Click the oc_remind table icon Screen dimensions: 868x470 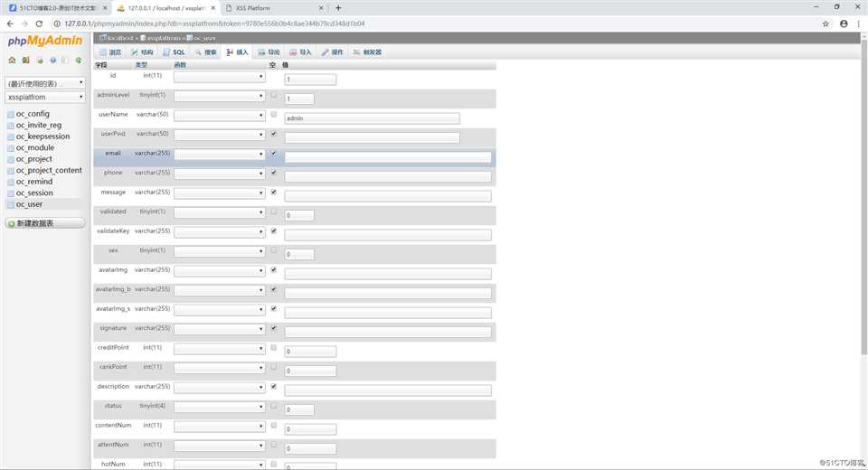point(11,182)
